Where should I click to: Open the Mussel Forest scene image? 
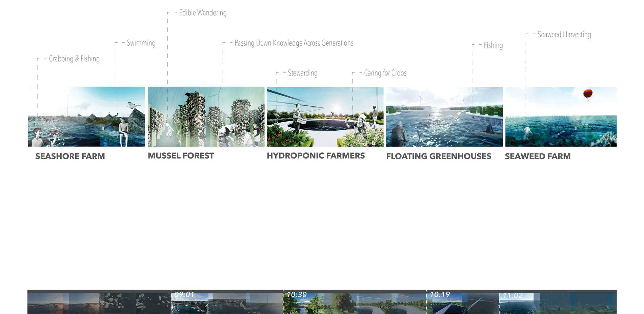pos(206,117)
